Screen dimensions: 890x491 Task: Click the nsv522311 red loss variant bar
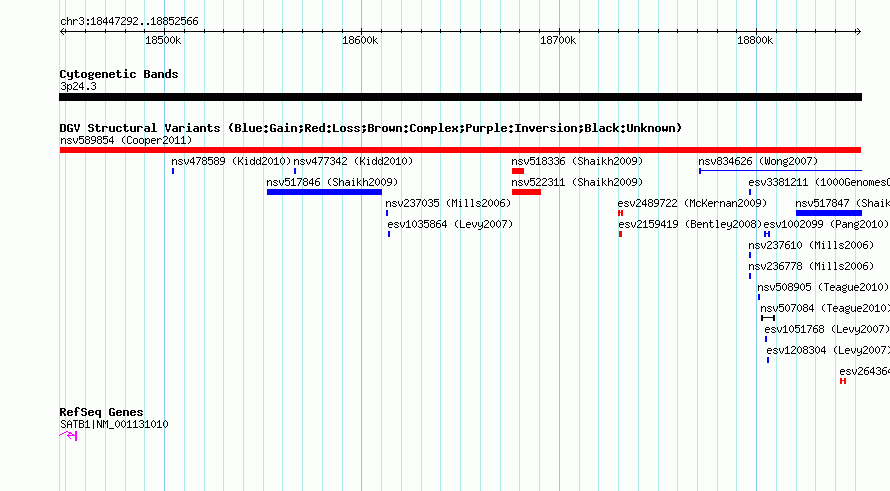526,192
